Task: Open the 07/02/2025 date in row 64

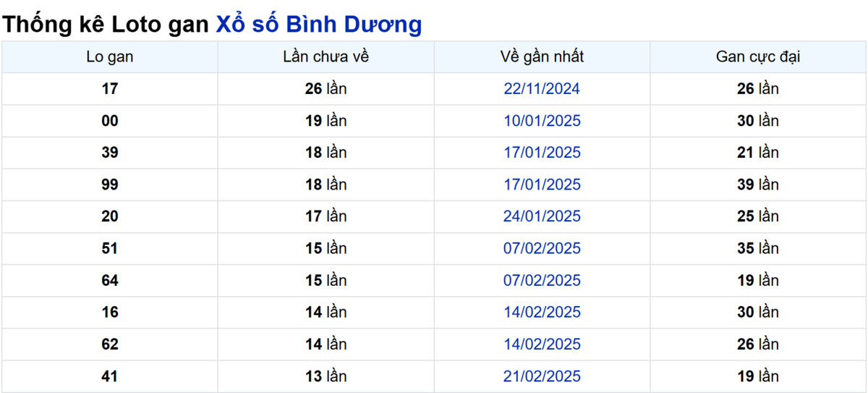Action: 542,280
